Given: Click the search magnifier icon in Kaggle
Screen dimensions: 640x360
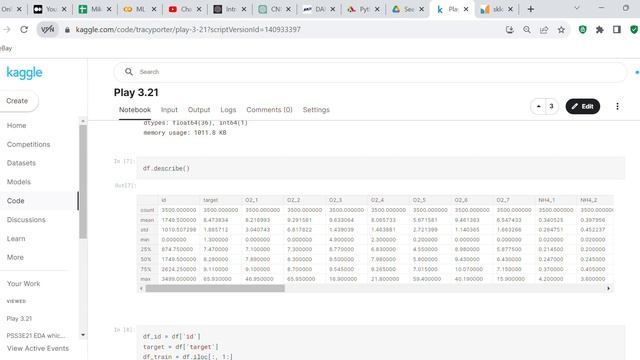Looking at the screenshot, I should click(129, 72).
